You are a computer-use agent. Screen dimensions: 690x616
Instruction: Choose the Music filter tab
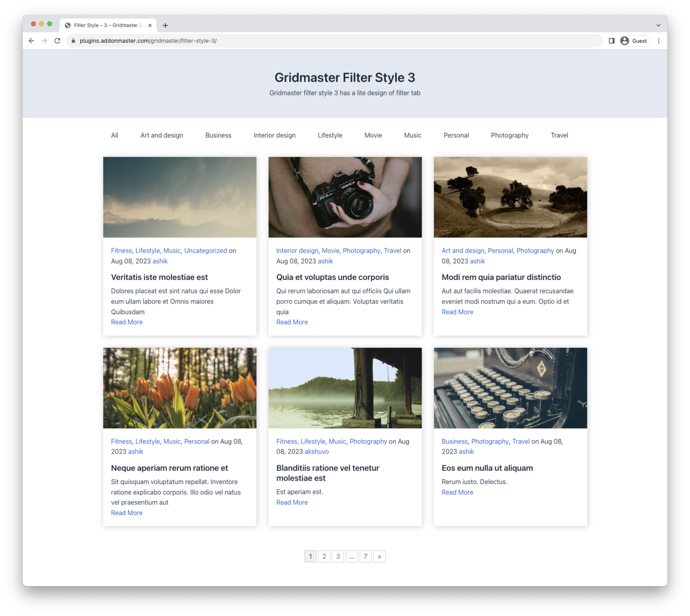click(x=413, y=135)
